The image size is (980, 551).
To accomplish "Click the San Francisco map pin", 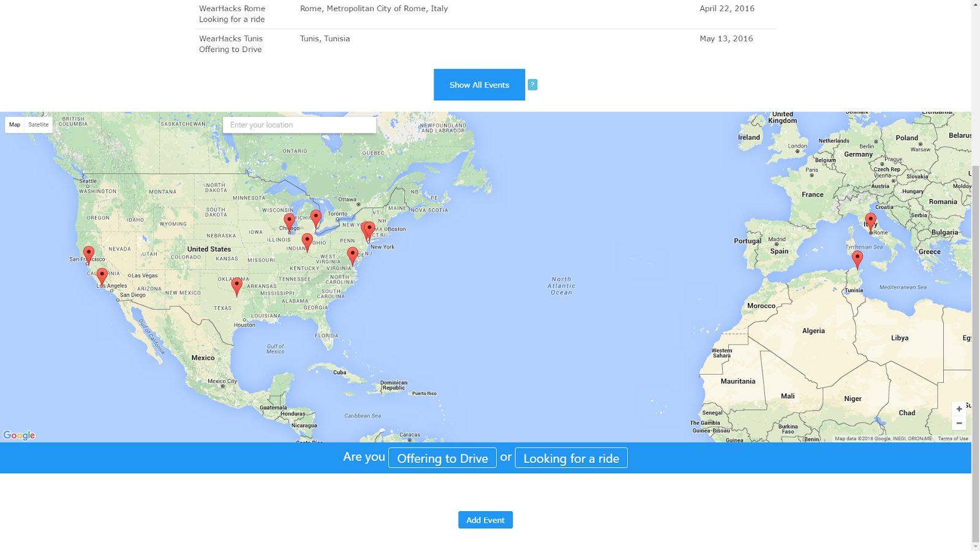I will coord(89,254).
